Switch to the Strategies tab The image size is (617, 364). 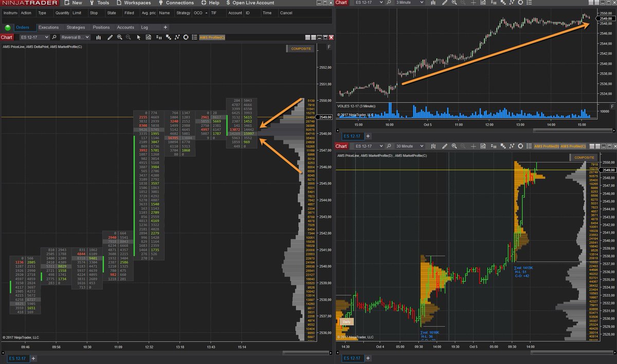pyautogui.click(x=76, y=27)
